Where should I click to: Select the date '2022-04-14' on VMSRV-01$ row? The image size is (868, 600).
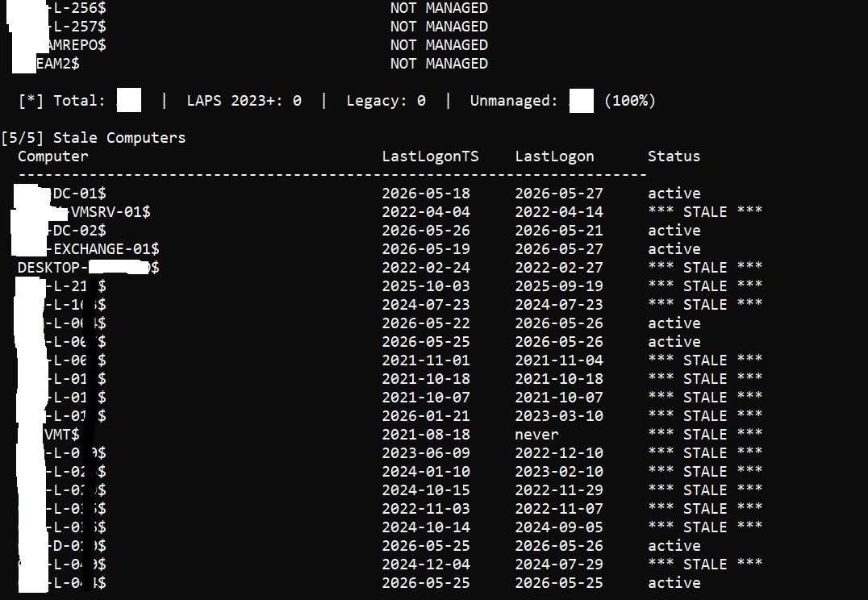point(558,212)
